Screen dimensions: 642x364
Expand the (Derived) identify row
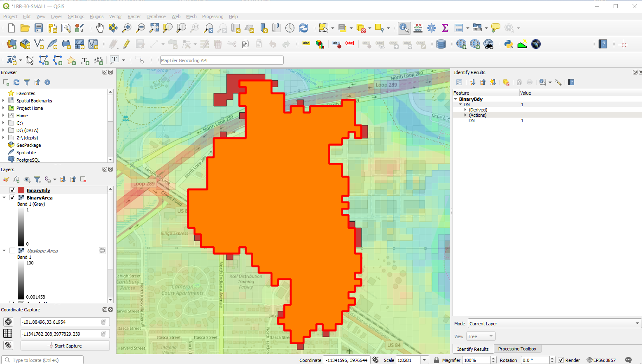(465, 110)
